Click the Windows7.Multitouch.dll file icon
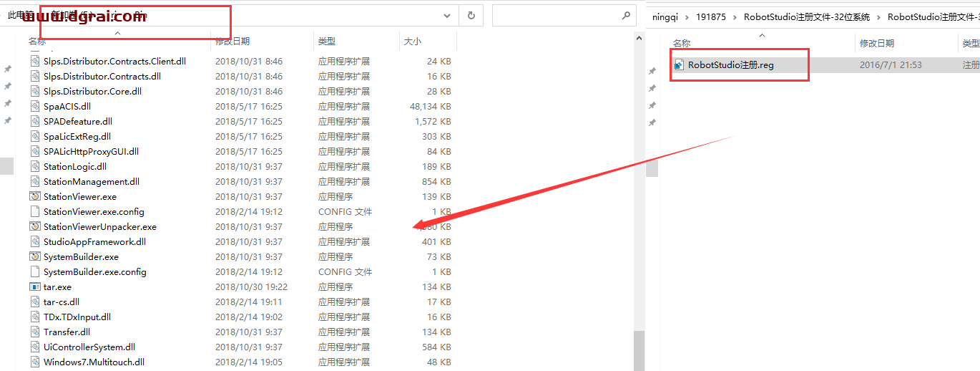Image resolution: width=980 pixels, height=371 pixels. (35, 362)
